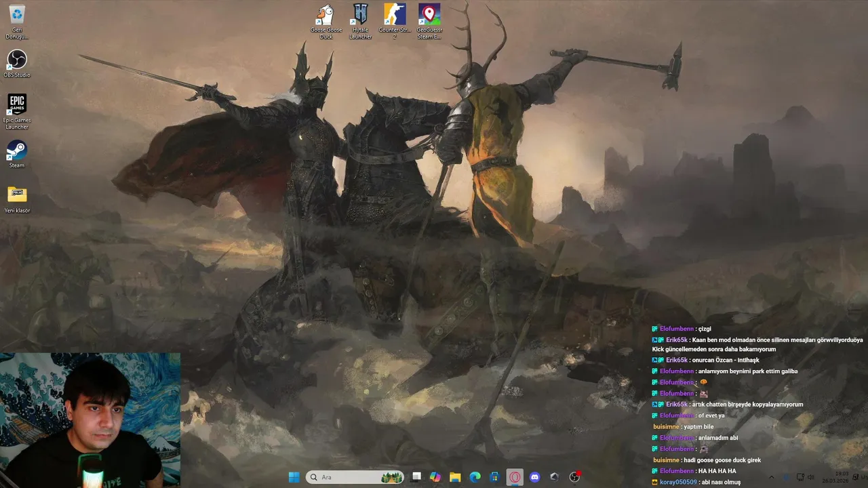Click chat message 'HA HA HA HA'

tap(717, 471)
